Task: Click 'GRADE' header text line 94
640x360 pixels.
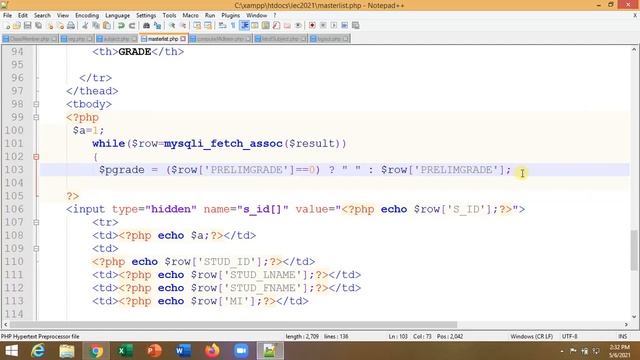Action: (x=135, y=52)
